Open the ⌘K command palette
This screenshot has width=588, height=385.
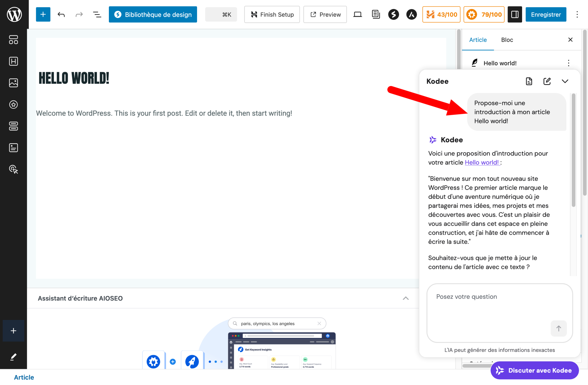(221, 14)
